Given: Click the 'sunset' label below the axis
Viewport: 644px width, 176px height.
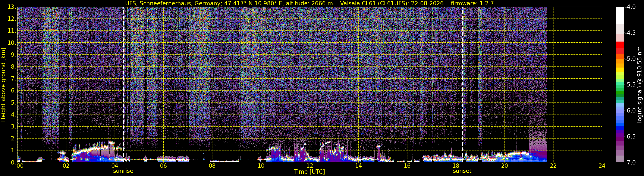Looking at the screenshot, I should (x=462, y=171).
